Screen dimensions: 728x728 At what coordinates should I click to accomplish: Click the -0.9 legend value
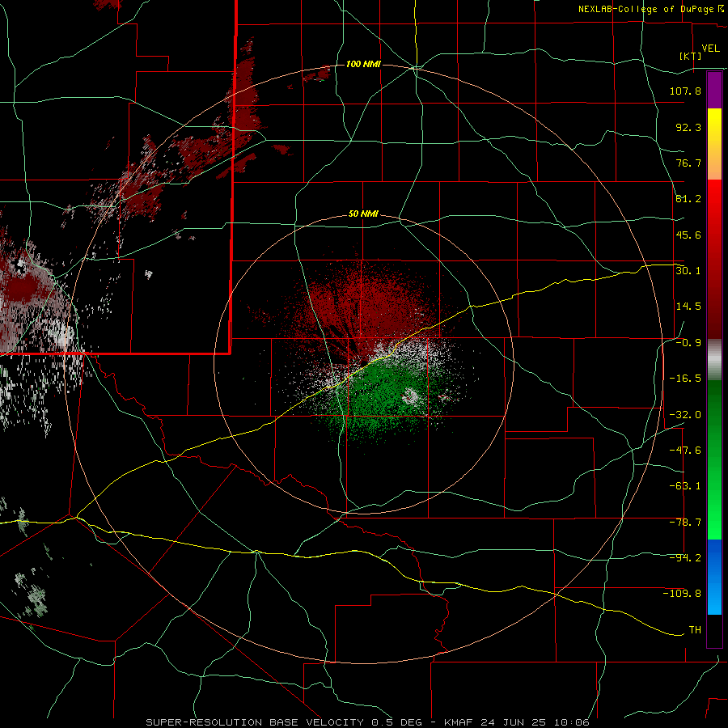(688, 343)
